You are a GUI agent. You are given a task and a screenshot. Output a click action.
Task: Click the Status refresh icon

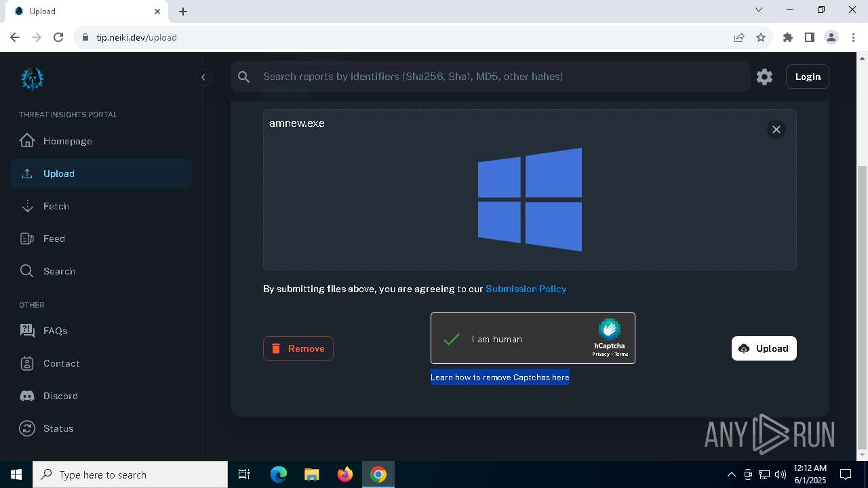tap(27, 428)
